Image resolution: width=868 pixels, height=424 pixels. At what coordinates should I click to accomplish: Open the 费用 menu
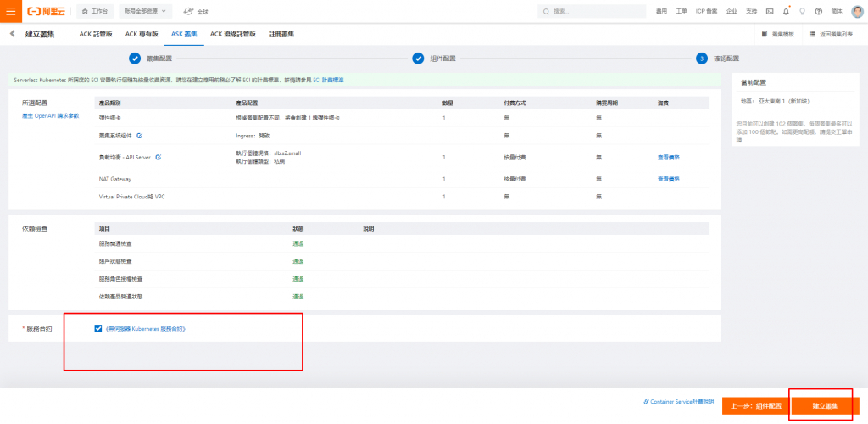point(661,11)
